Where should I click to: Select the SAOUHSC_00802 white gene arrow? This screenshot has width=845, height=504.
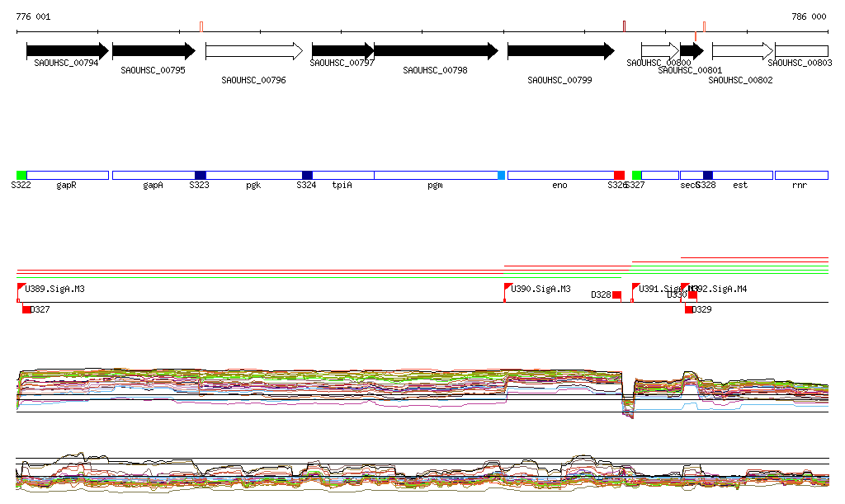(x=742, y=51)
